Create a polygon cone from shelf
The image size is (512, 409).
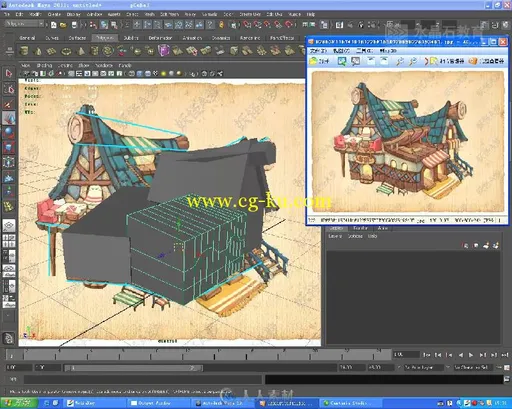click(38, 51)
